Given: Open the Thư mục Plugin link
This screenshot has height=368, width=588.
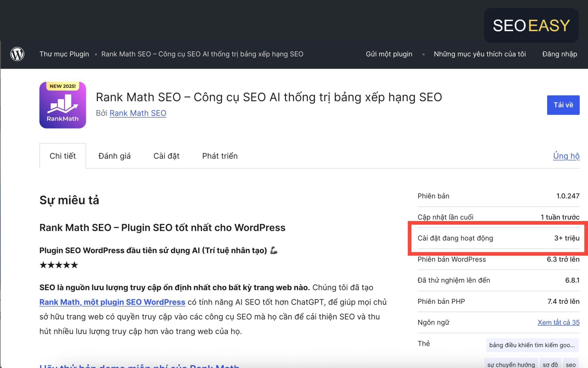Looking at the screenshot, I should (64, 54).
